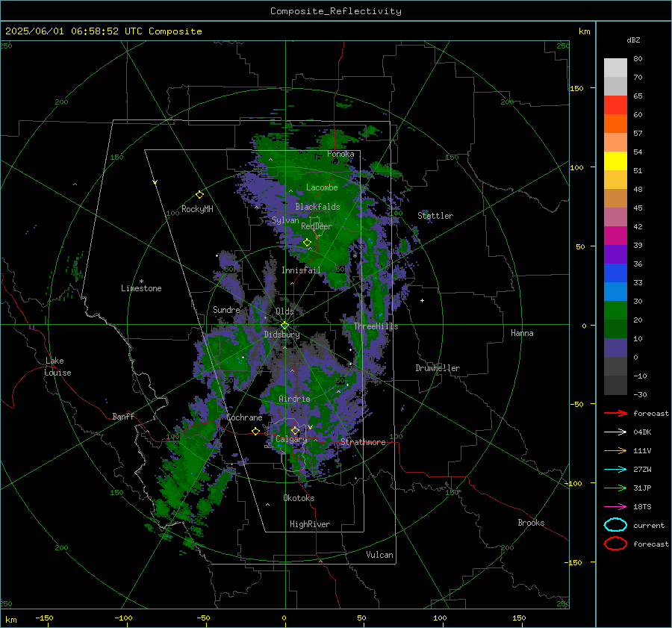
Task: Click the Strathmore label on the map
Action: click(363, 442)
